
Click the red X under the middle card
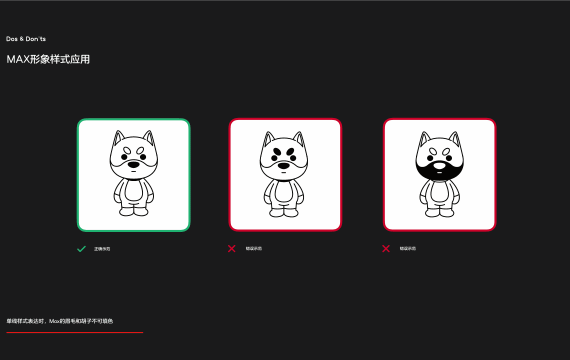pyautogui.click(x=232, y=249)
